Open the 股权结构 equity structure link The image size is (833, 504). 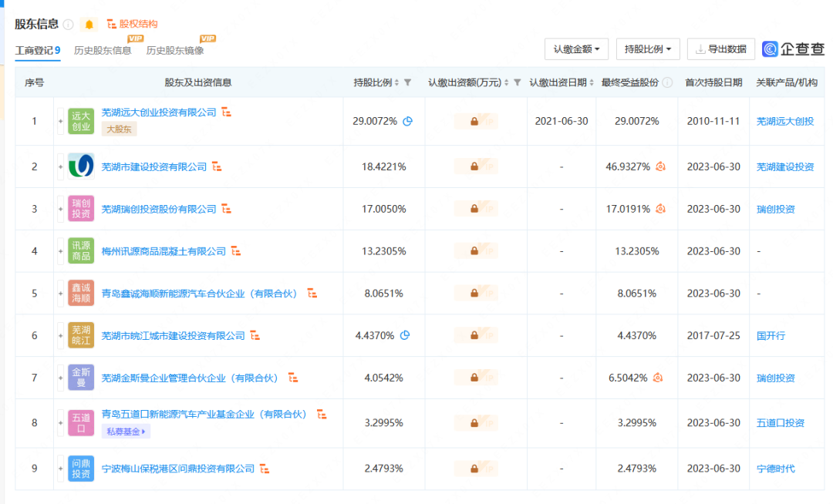133,24
